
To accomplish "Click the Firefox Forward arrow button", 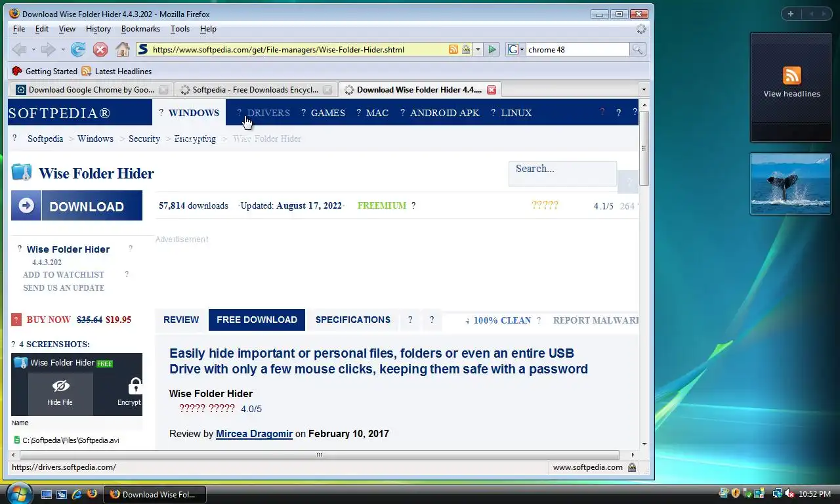I will (x=48, y=49).
